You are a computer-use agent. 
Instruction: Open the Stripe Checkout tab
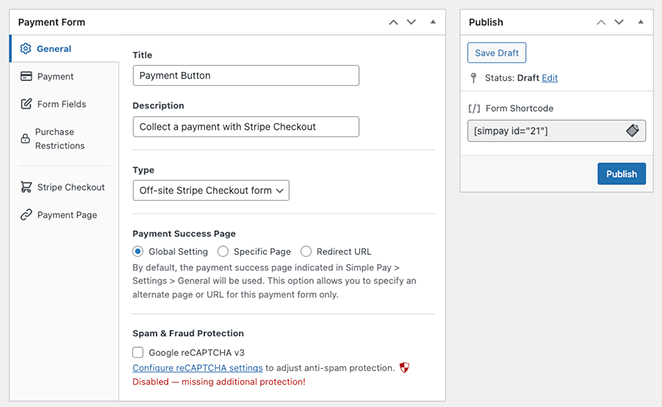[x=70, y=187]
